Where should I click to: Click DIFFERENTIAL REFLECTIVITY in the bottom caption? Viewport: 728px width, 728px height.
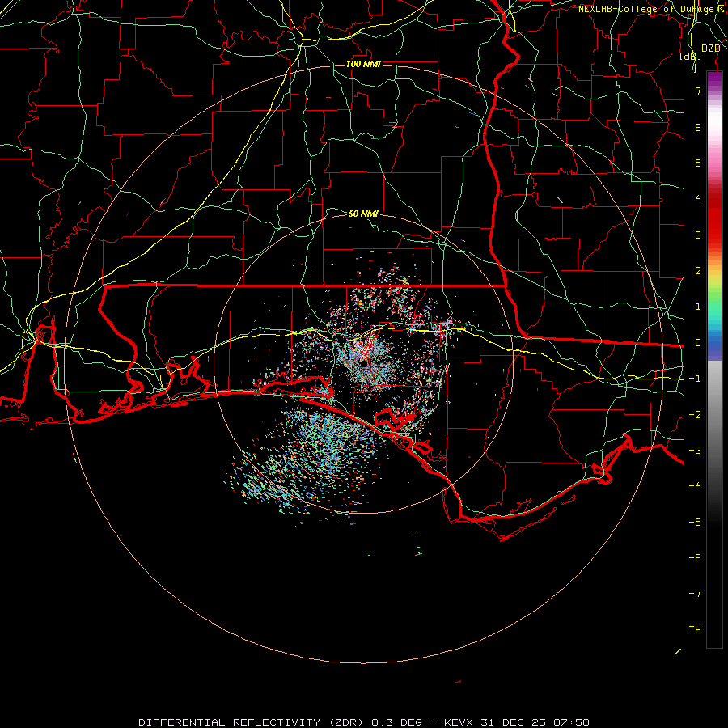[230, 722]
